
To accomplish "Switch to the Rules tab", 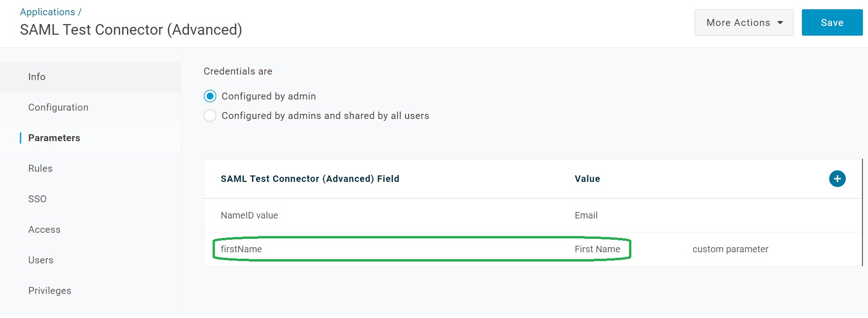I will click(40, 168).
